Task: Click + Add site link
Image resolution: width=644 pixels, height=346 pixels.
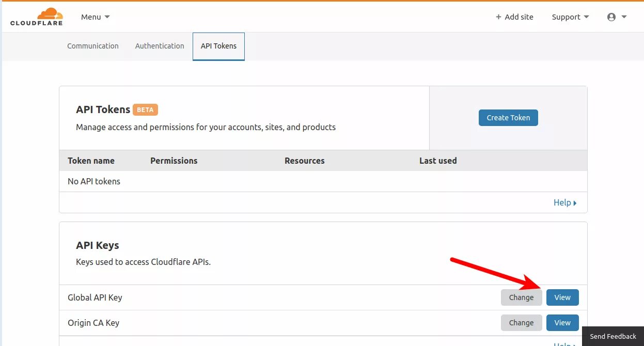Action: point(514,17)
